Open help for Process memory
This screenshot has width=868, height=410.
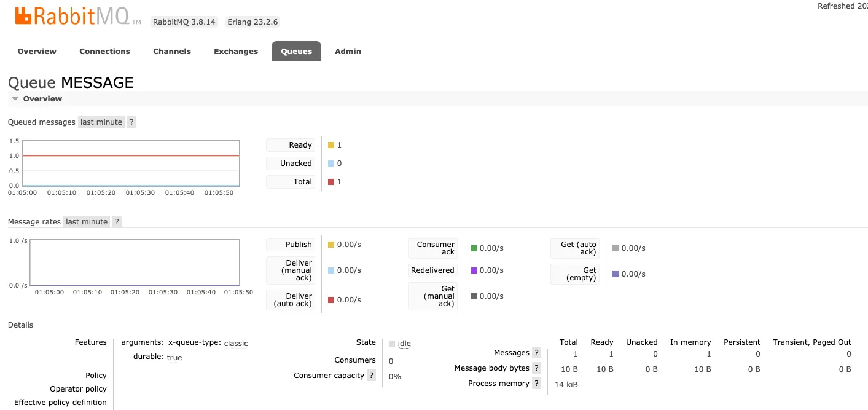point(536,384)
